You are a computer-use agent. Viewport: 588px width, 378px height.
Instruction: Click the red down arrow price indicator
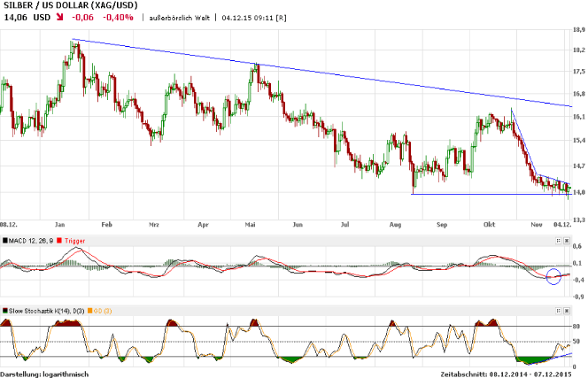[x=59, y=16]
